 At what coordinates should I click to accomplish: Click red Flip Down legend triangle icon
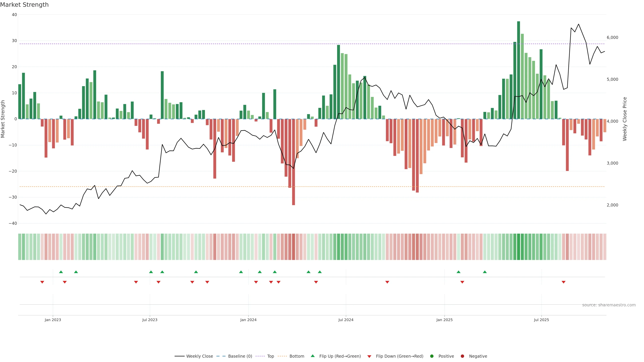(369, 356)
